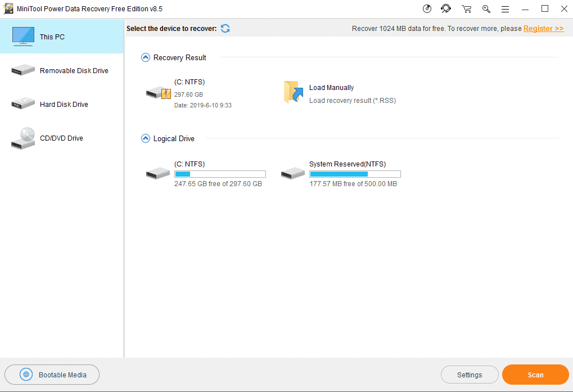Collapse the Logical Drive section
The width and height of the screenshot is (573, 392).
click(145, 138)
